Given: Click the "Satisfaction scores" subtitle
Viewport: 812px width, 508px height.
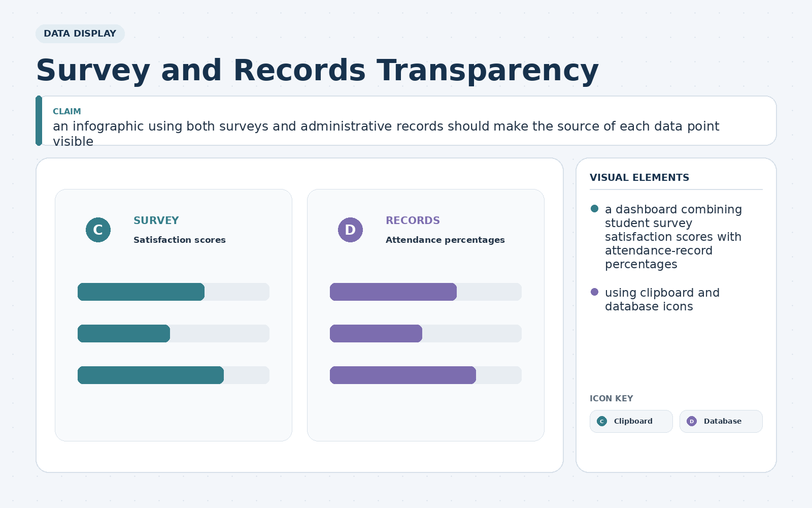Looking at the screenshot, I should tap(180, 240).
